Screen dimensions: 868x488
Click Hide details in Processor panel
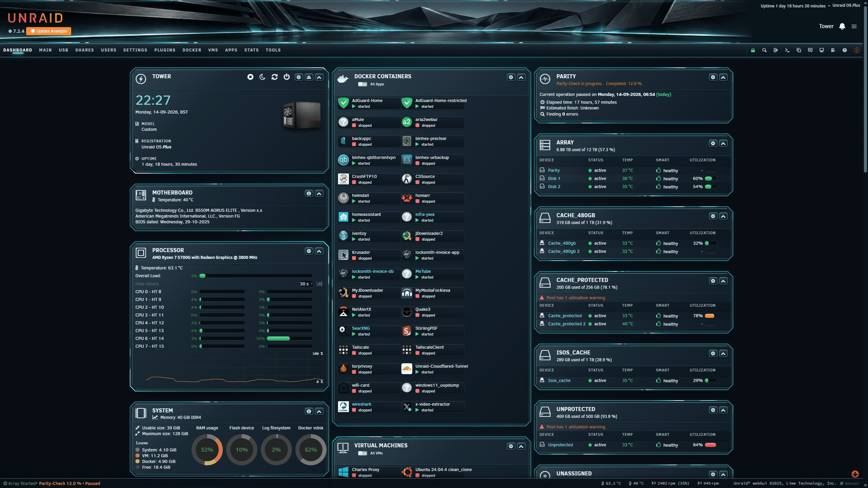[147, 284]
